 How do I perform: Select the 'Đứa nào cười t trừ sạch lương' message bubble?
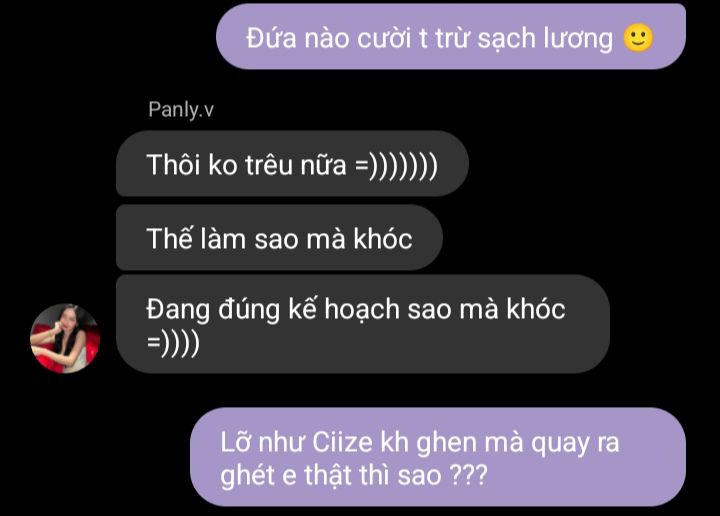pyautogui.click(x=451, y=37)
